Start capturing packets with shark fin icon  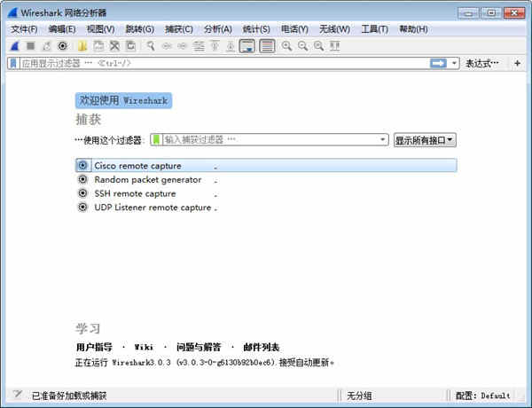(14, 46)
